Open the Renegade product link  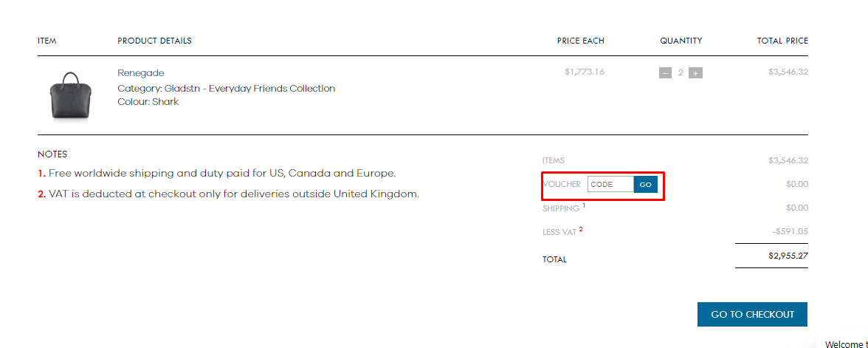140,73
